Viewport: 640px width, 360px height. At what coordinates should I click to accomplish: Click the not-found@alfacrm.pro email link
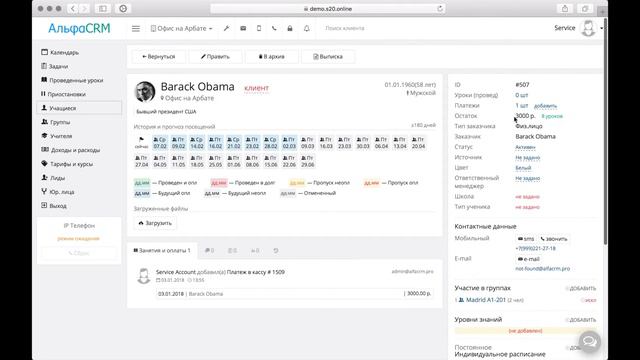click(542, 269)
